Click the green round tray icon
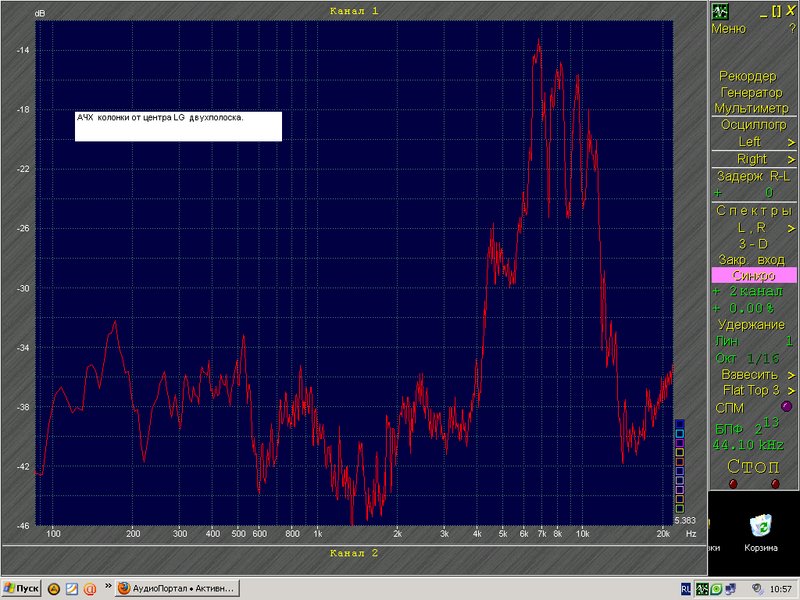Viewport: 800px width, 600px height. 716,589
